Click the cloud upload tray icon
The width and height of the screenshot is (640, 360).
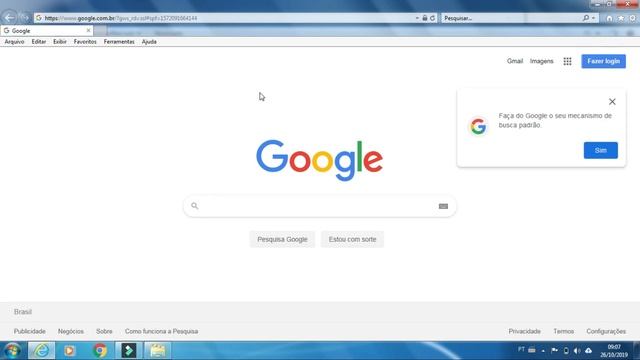(589, 351)
